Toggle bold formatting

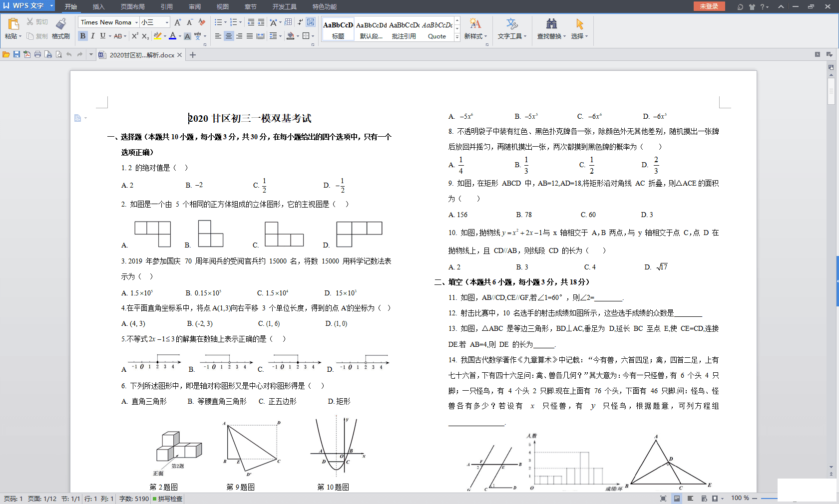click(x=83, y=36)
